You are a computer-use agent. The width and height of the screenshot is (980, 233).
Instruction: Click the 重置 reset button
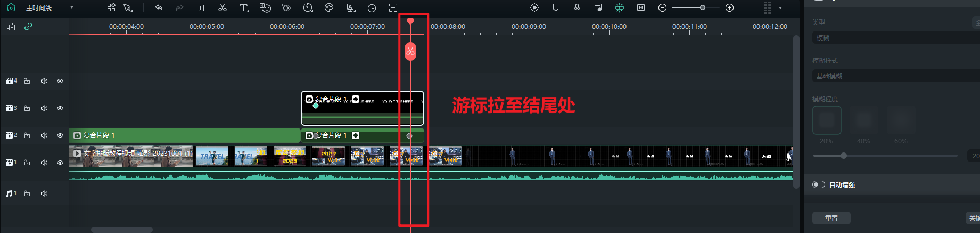click(x=831, y=218)
